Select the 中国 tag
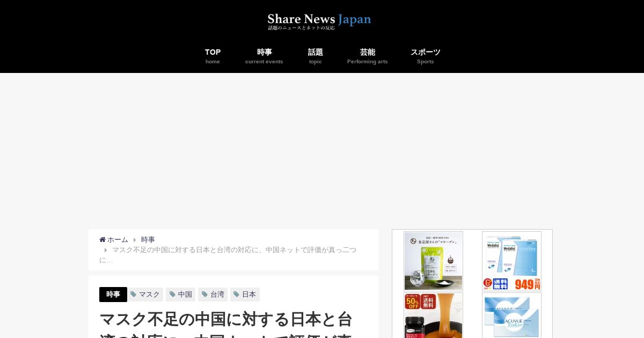The image size is (644, 338). pyautogui.click(x=180, y=295)
